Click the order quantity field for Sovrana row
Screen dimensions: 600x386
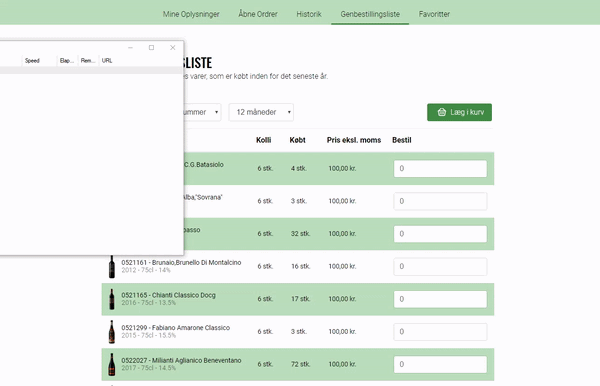[440, 201]
